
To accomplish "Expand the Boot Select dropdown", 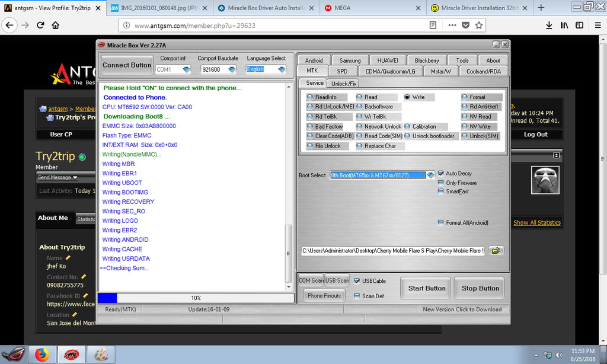I will click(x=430, y=175).
